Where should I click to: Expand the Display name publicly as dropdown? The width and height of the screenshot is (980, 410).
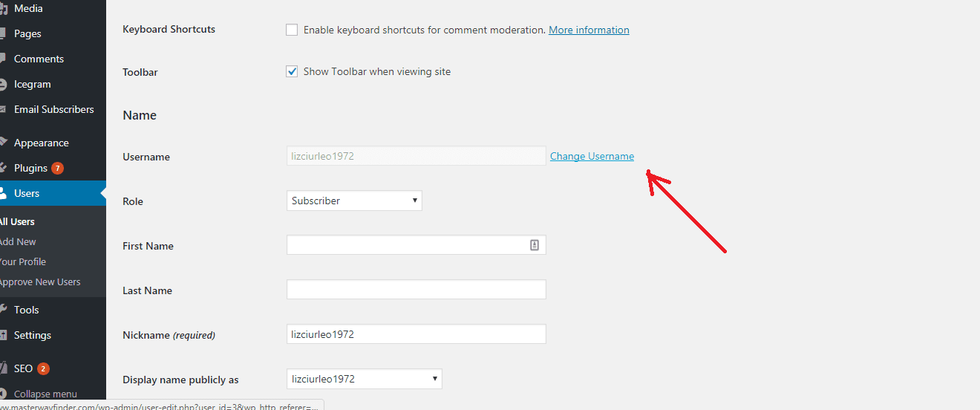click(364, 379)
